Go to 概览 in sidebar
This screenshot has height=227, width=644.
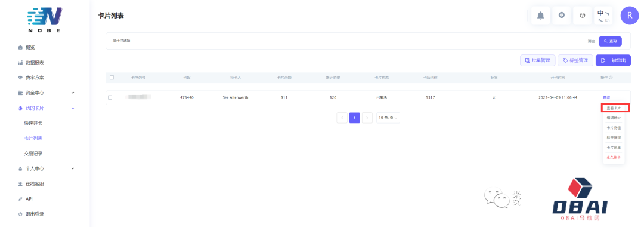pyautogui.click(x=30, y=47)
